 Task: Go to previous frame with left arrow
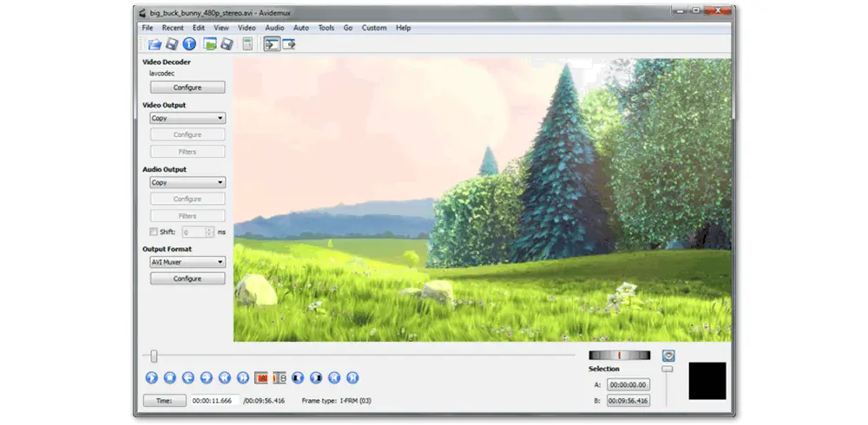coord(188,378)
